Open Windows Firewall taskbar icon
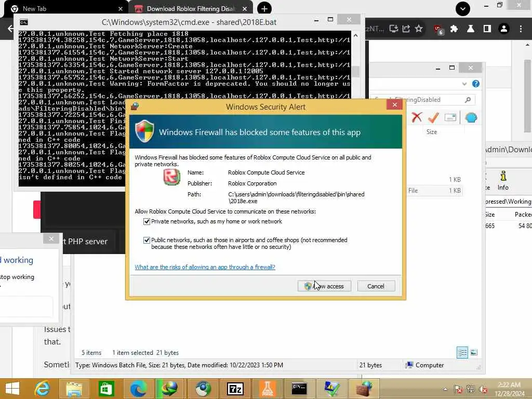The width and height of the screenshot is (532, 399). click(363, 389)
